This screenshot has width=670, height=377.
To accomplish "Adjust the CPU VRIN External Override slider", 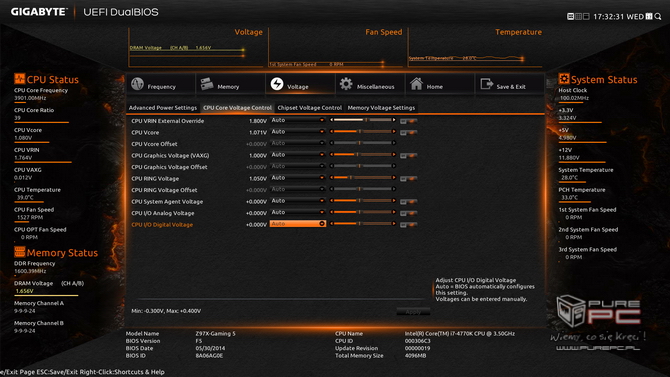I will tap(362, 120).
